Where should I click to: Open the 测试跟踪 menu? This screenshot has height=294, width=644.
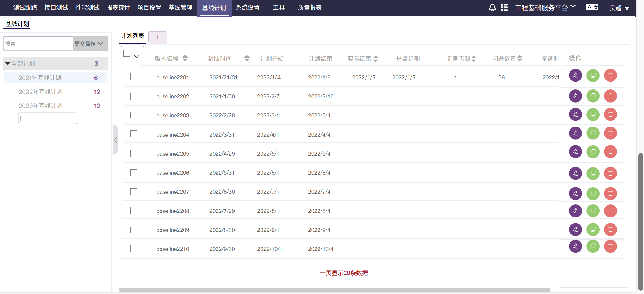pos(25,8)
